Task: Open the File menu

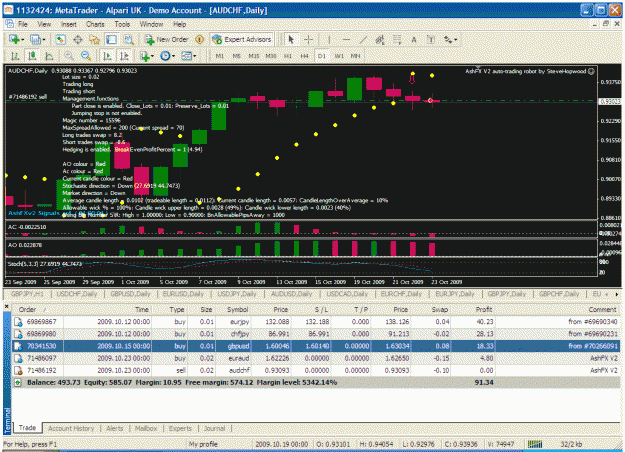Action: click(23, 24)
